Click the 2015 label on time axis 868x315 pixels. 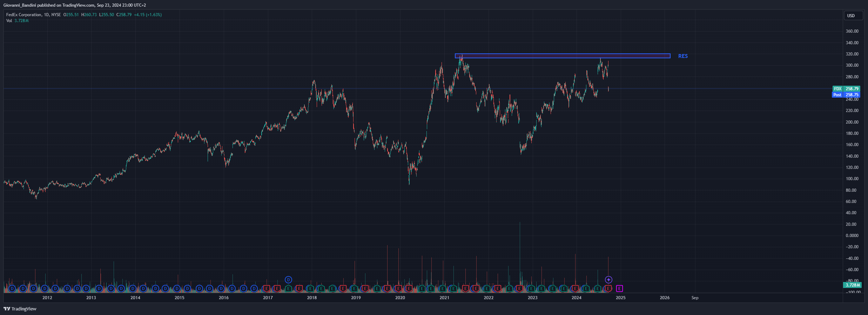[180, 298]
